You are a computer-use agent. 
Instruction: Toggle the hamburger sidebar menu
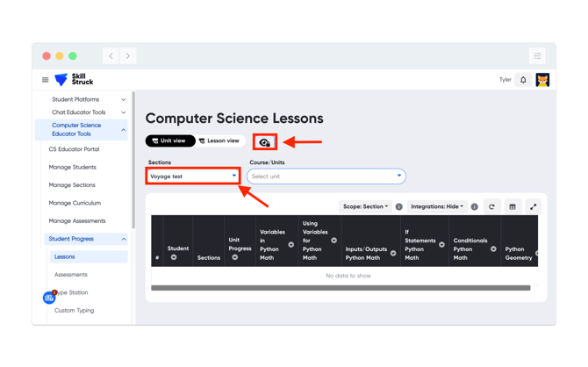pyautogui.click(x=46, y=80)
